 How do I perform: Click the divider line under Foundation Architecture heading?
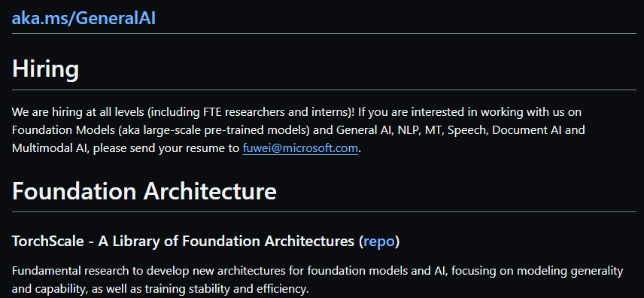click(324, 212)
